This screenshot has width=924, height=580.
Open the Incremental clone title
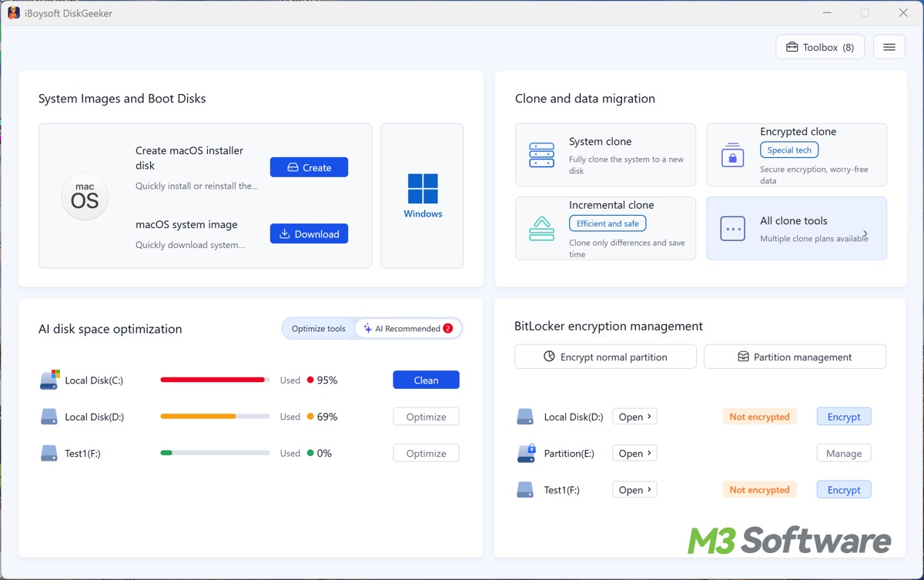pyautogui.click(x=611, y=205)
